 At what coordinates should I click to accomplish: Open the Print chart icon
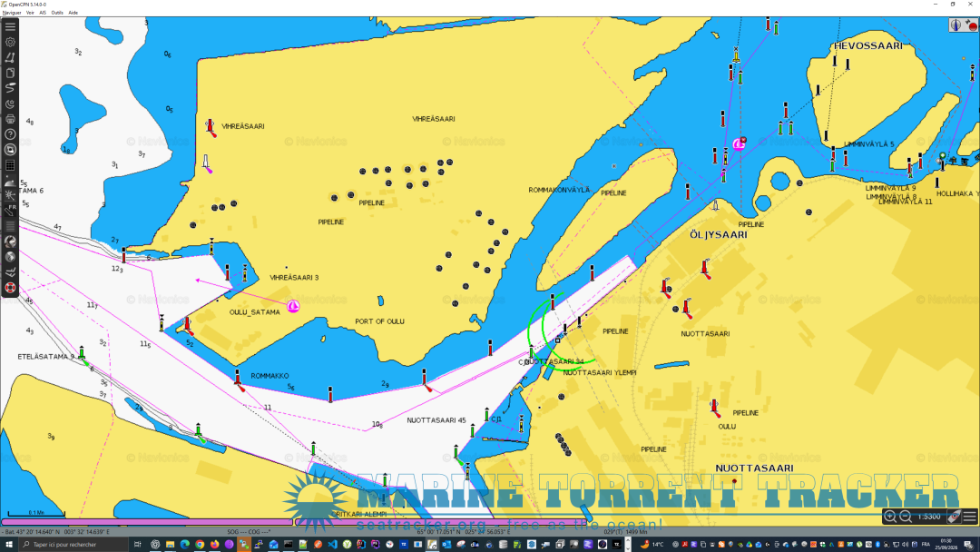click(10, 119)
